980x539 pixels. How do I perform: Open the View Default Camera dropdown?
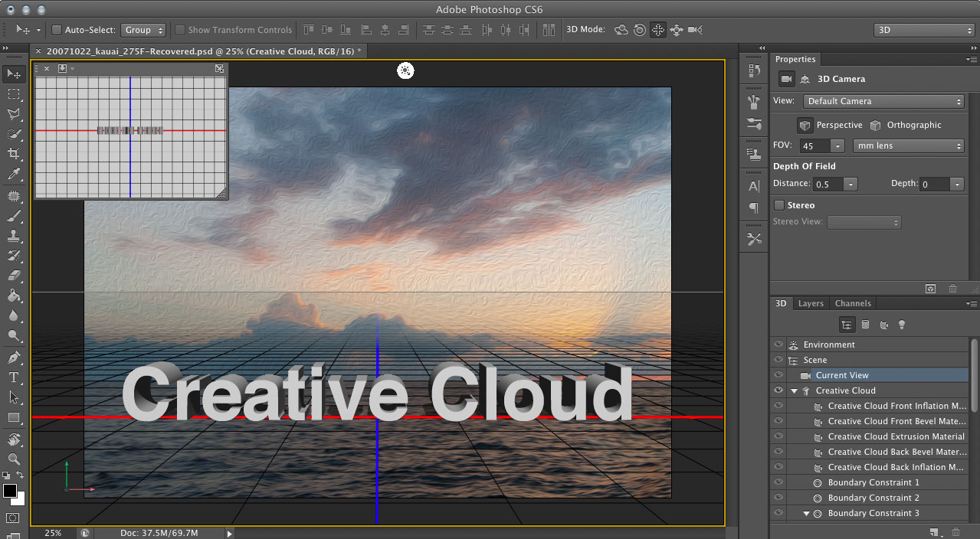(x=883, y=101)
